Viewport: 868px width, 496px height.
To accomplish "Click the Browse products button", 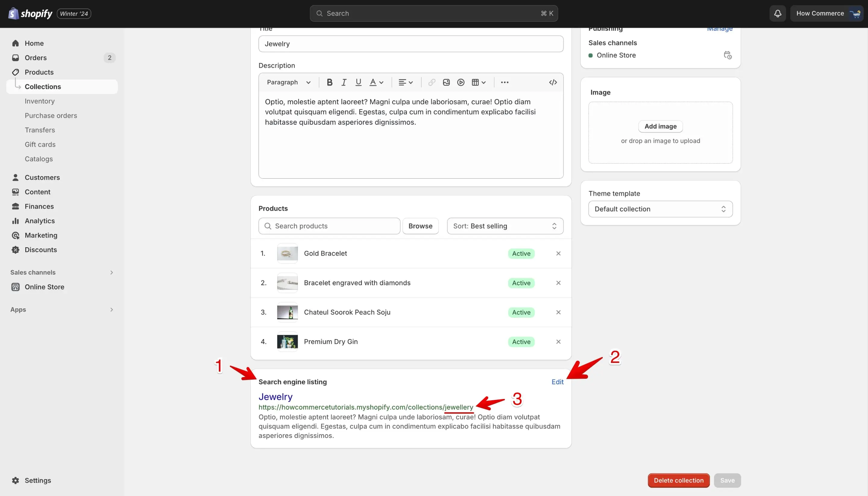I will pyautogui.click(x=420, y=226).
